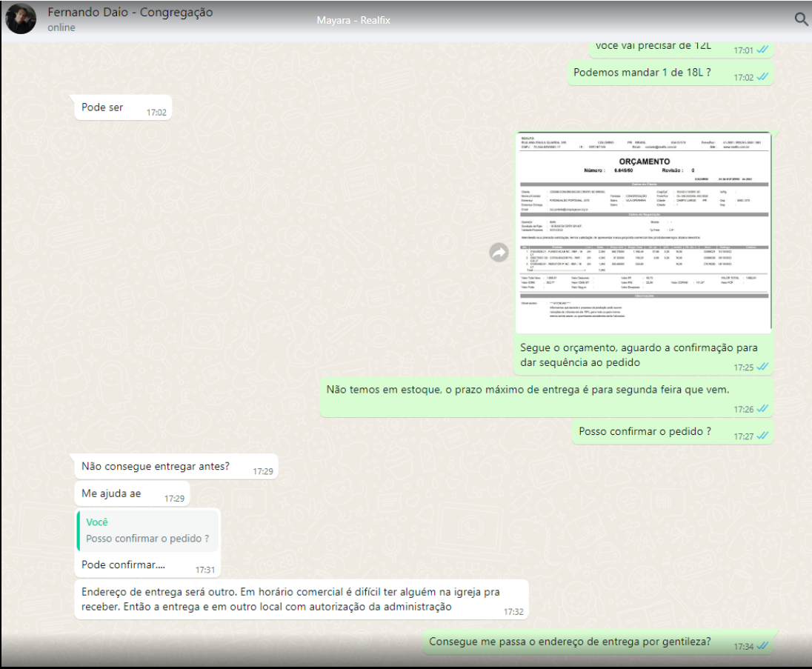Select the "Pode ser" message bubble
The height and width of the screenshot is (669, 812).
click(x=103, y=107)
